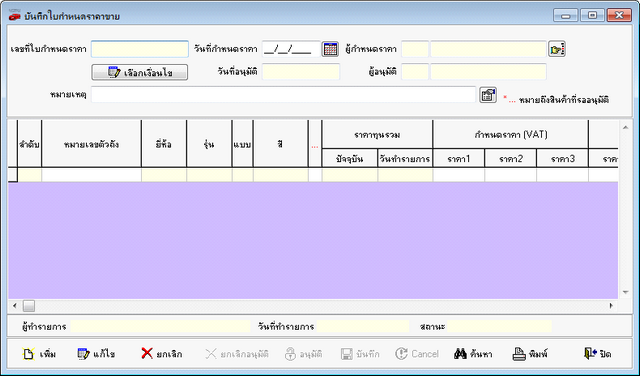The width and height of the screenshot is (640, 376).
Task: Open calendar picker for วันที่กำหนดราคา
Action: tap(330, 49)
